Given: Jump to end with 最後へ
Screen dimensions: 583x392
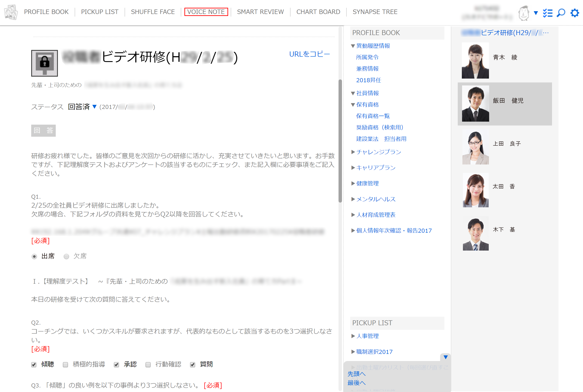Looking at the screenshot, I should [x=356, y=383].
